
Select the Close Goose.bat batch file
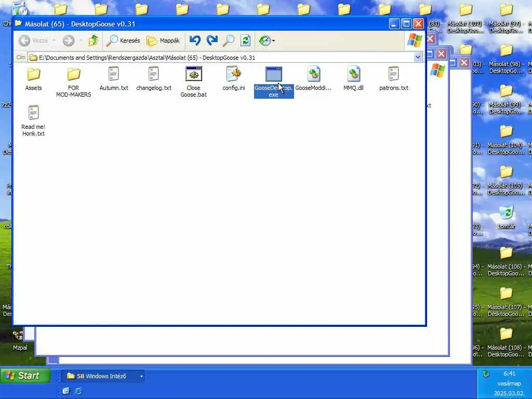(x=193, y=82)
